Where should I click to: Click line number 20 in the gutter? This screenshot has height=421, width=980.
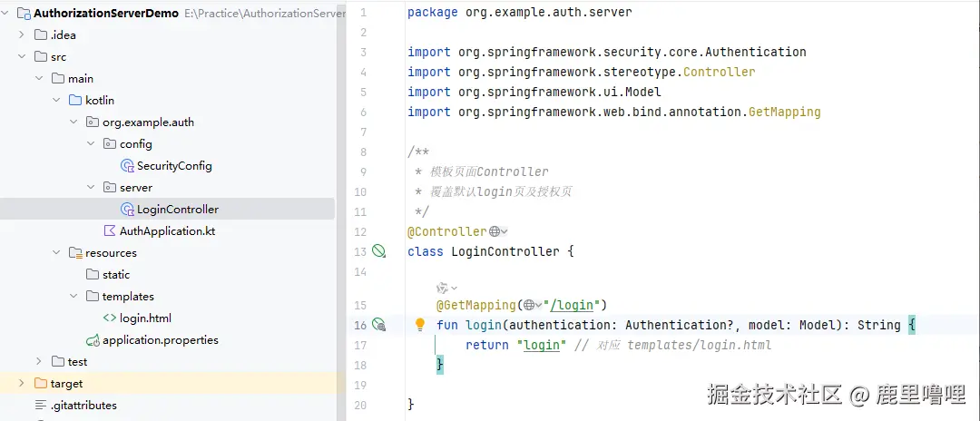pos(359,405)
